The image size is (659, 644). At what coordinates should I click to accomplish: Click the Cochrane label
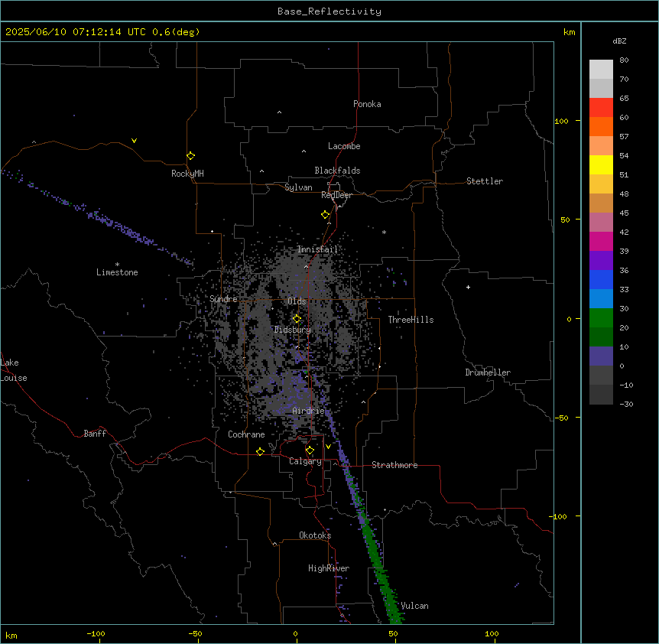(246, 434)
